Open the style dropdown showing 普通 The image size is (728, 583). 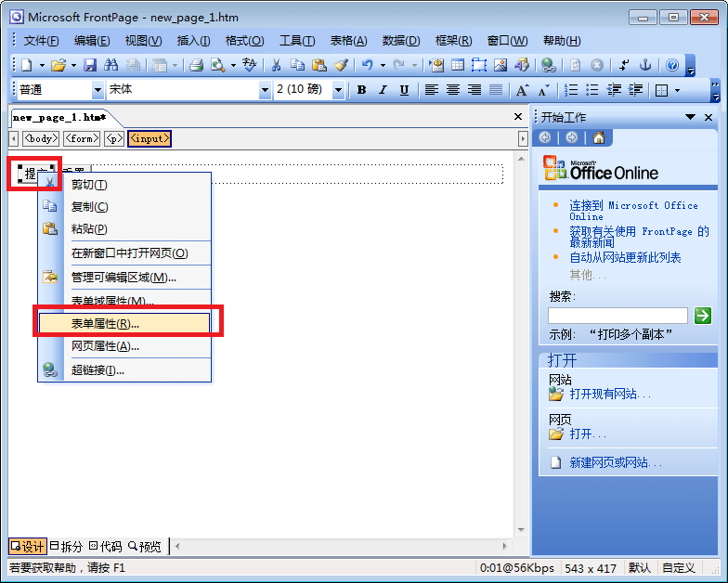pos(97,90)
